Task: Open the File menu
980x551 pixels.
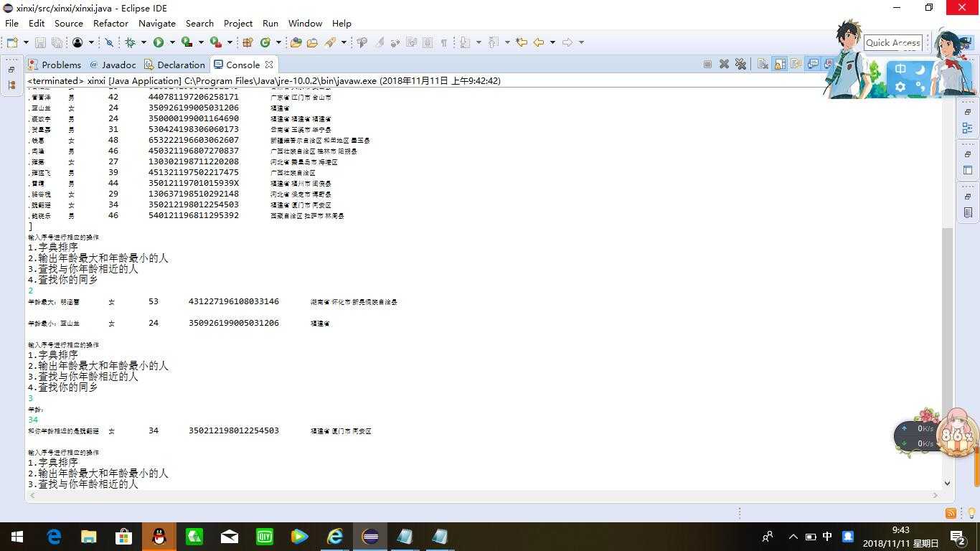Action: pyautogui.click(x=12, y=23)
